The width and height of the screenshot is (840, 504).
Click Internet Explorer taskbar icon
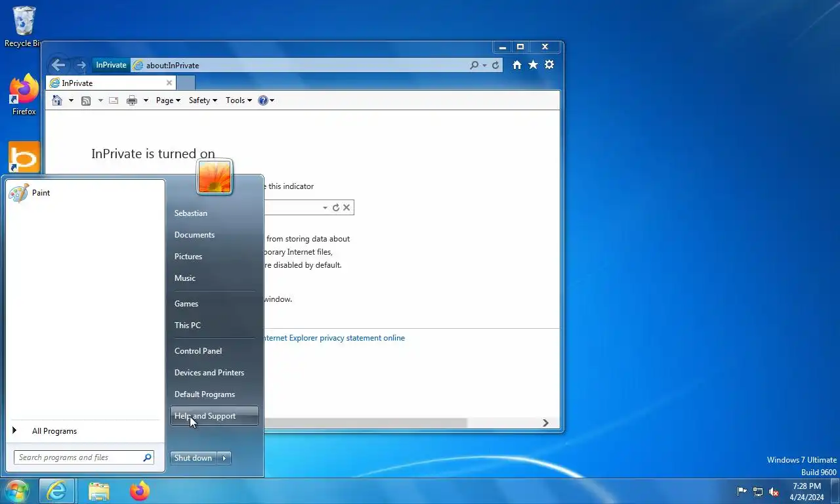pyautogui.click(x=56, y=491)
